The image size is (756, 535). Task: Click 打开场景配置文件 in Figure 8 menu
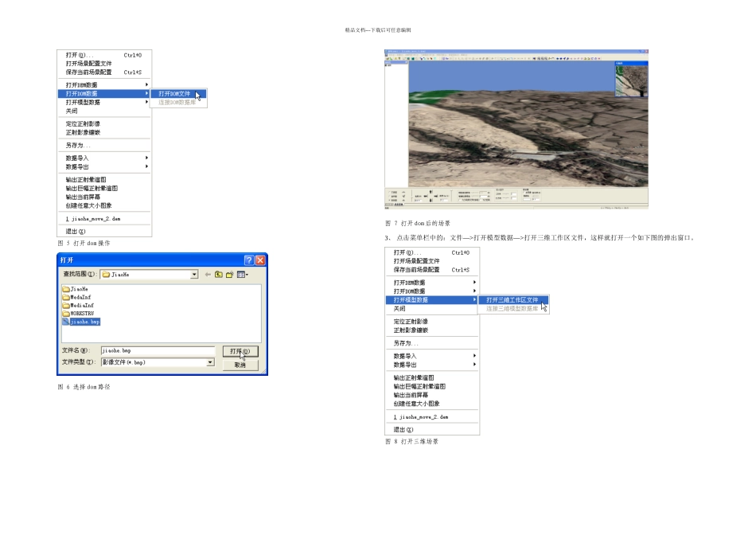(x=431, y=261)
